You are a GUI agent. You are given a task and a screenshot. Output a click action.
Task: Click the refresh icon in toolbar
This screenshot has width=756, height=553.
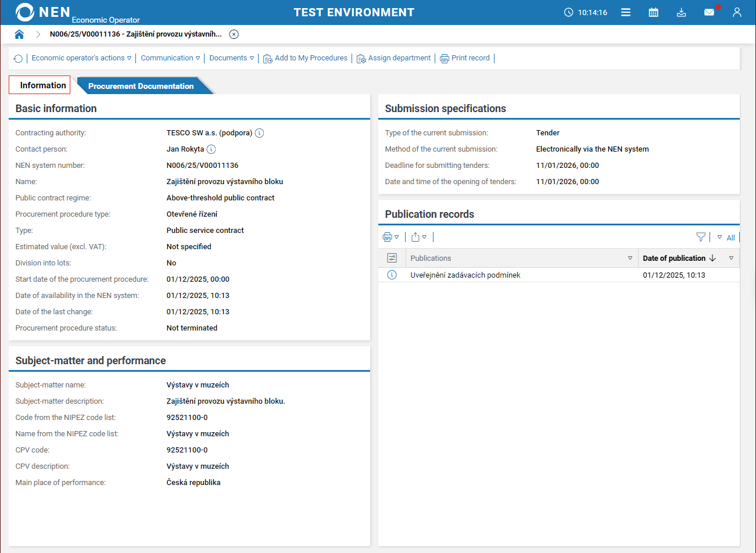(x=18, y=59)
